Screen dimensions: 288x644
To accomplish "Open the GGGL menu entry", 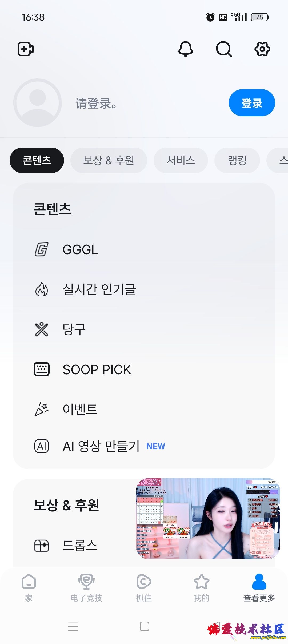I will (80, 250).
